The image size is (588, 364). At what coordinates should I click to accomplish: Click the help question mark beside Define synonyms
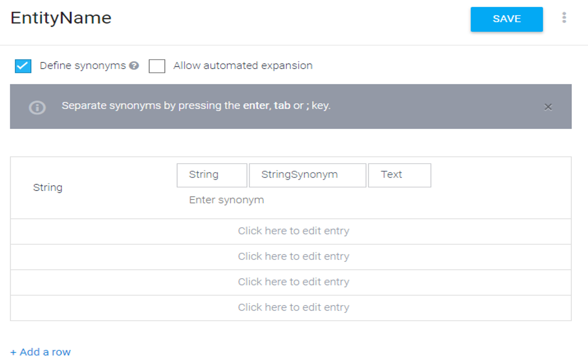(x=134, y=66)
